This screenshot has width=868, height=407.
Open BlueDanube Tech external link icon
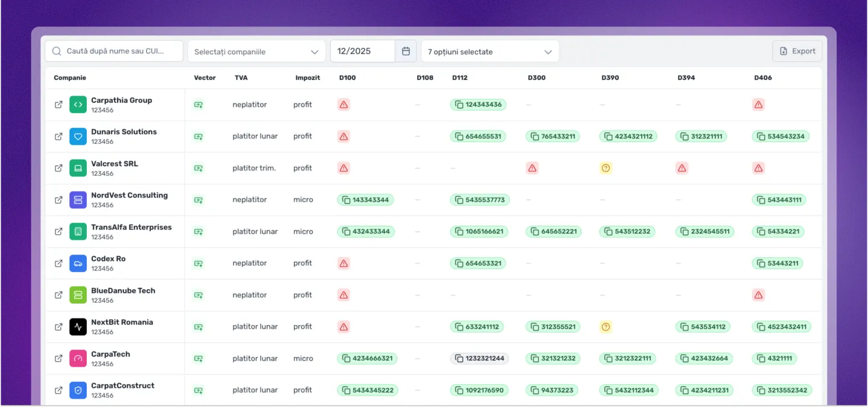point(58,295)
